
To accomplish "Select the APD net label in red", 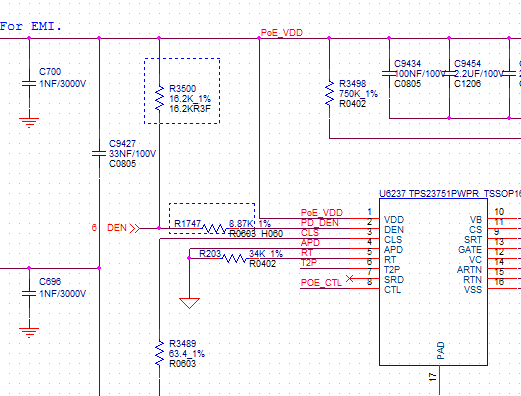I will coord(310,243).
